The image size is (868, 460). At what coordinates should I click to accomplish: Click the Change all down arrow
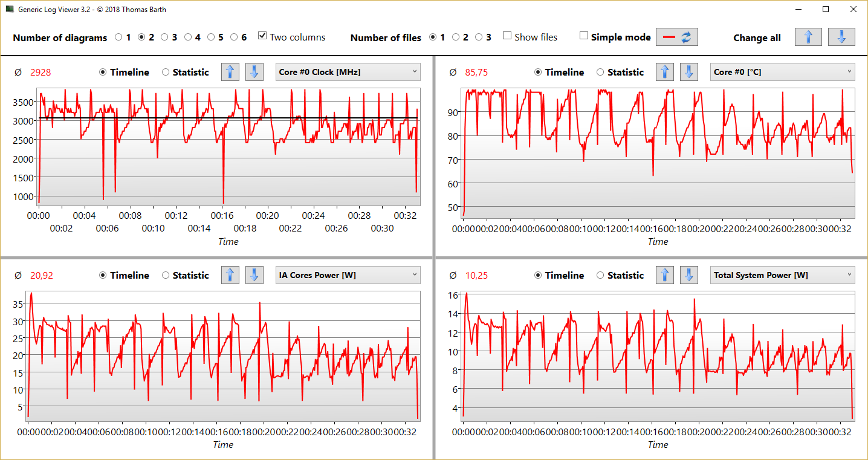click(x=841, y=37)
